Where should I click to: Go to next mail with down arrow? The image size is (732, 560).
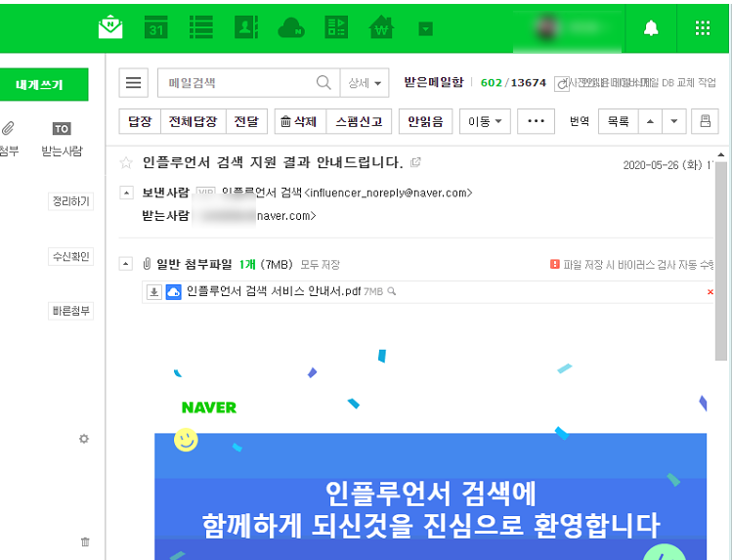[x=673, y=121]
